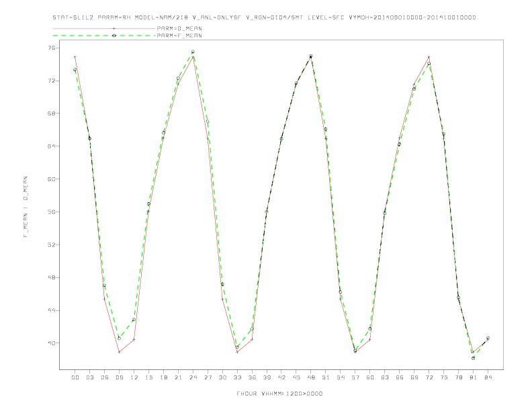The image size is (532, 411).
Task: Click the 76 label on the y-axis
Action: 51,48
